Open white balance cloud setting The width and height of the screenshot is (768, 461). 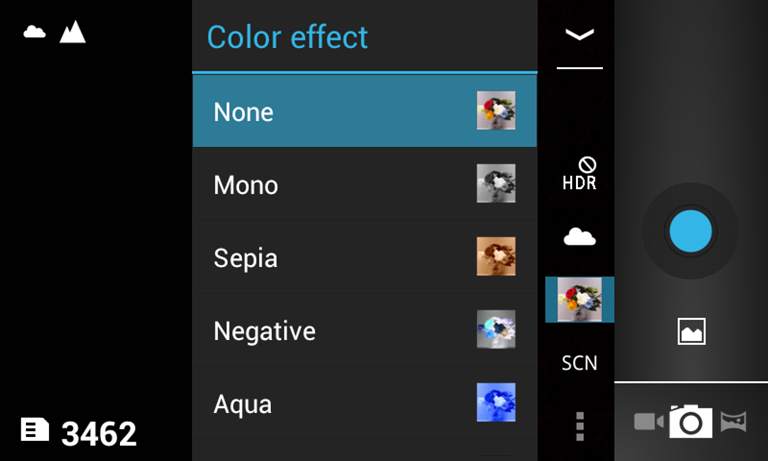pos(580,237)
